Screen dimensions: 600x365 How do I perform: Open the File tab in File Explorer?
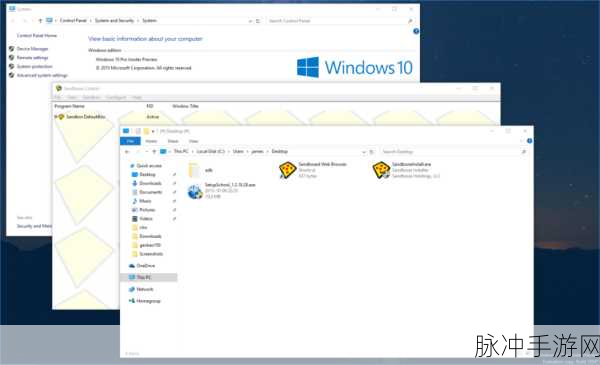point(130,141)
